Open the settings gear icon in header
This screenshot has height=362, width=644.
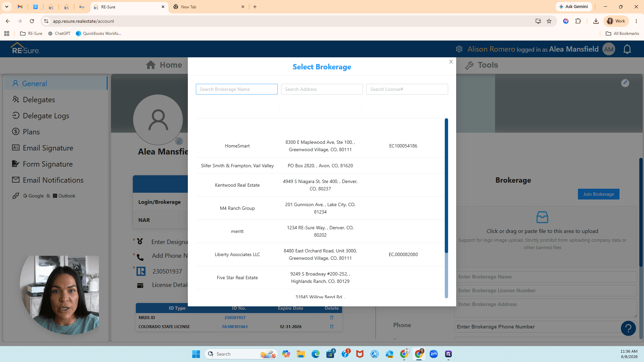pos(459,49)
